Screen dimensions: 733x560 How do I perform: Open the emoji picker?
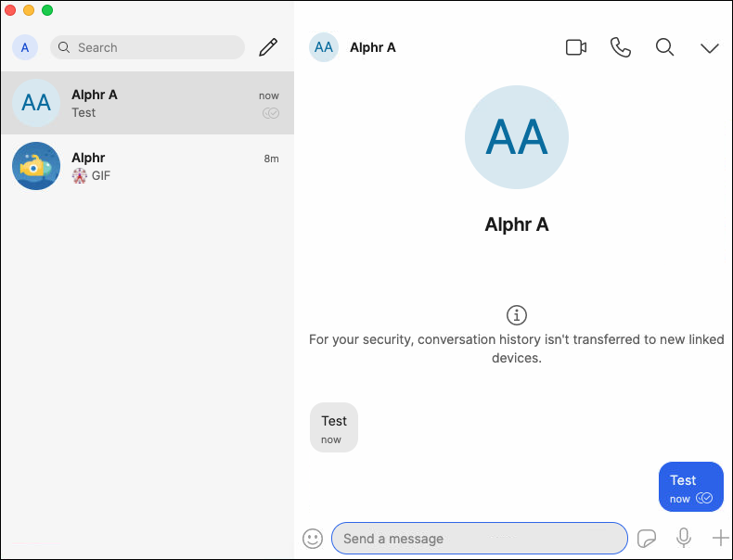[314, 538]
